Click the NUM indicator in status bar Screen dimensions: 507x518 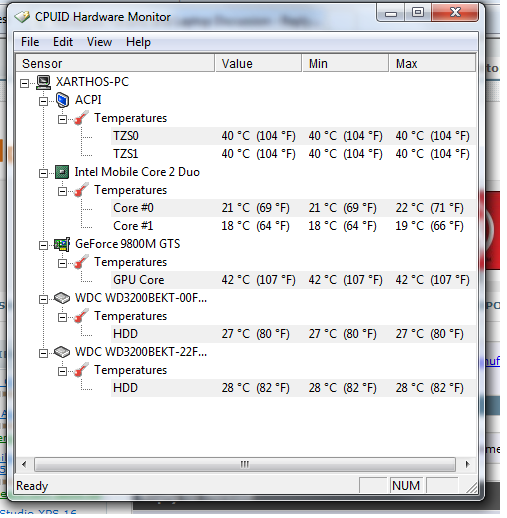tap(406, 486)
